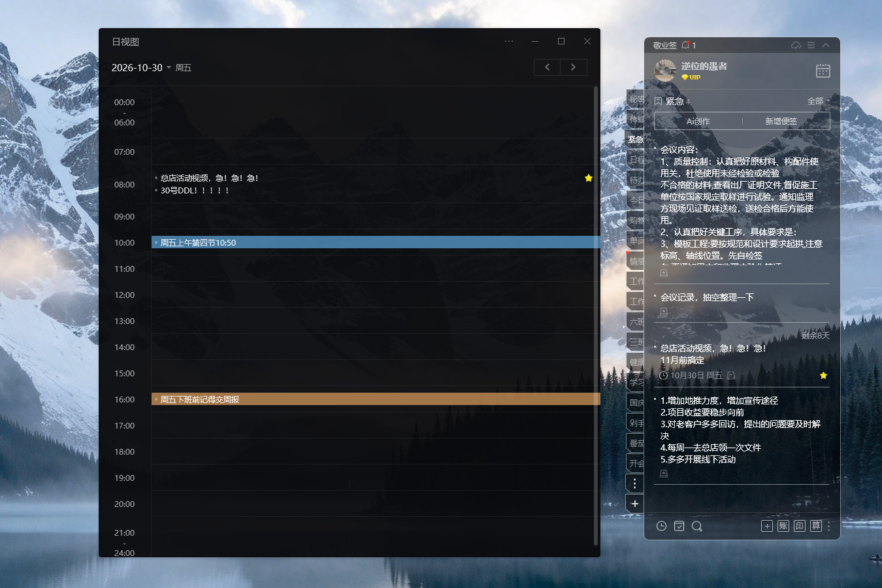The image size is (882, 588).
Task: Open more options dots in bottom toolbar
Action: tap(828, 526)
